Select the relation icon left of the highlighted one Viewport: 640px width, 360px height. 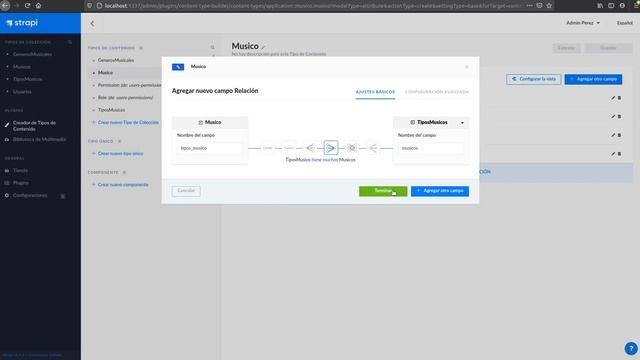[310, 148]
